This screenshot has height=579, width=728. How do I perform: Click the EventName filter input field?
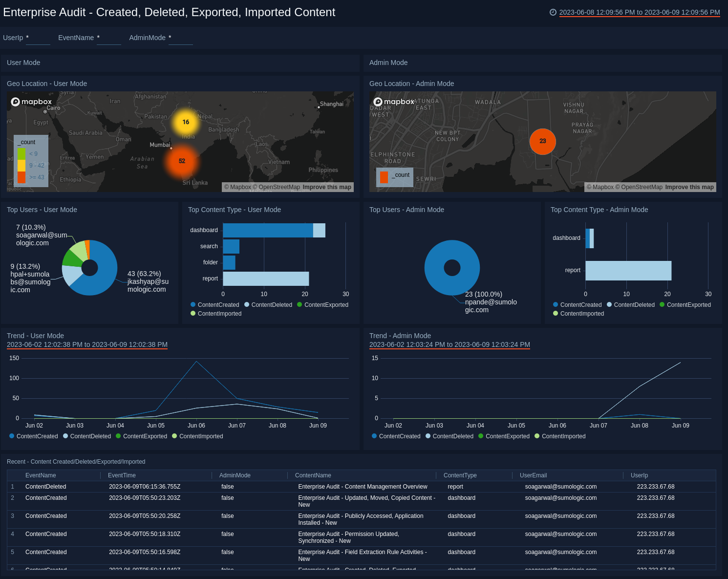pos(108,38)
